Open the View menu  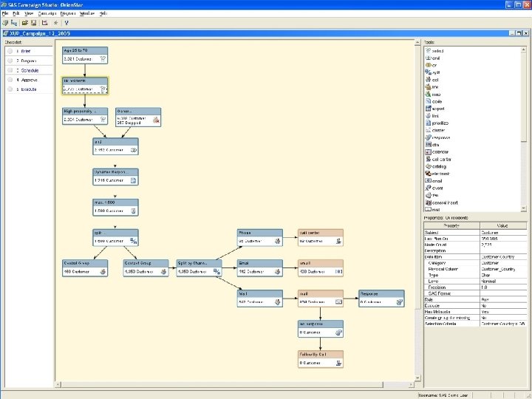pos(29,13)
